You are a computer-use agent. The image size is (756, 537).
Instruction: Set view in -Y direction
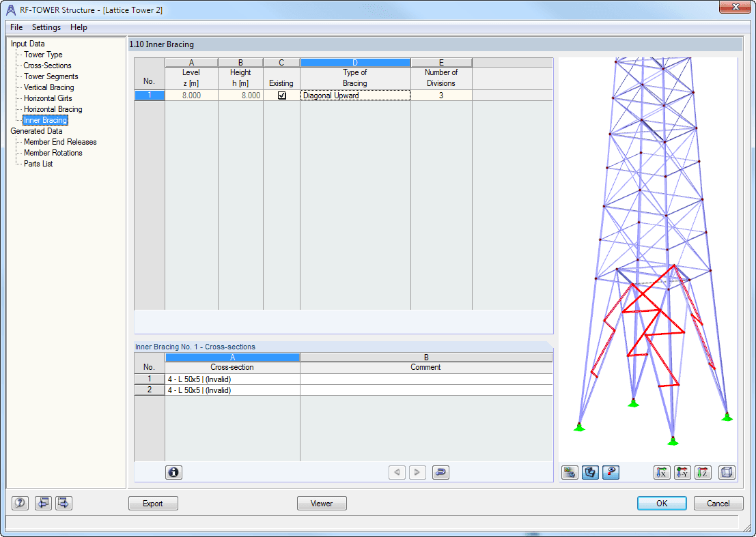(x=682, y=472)
